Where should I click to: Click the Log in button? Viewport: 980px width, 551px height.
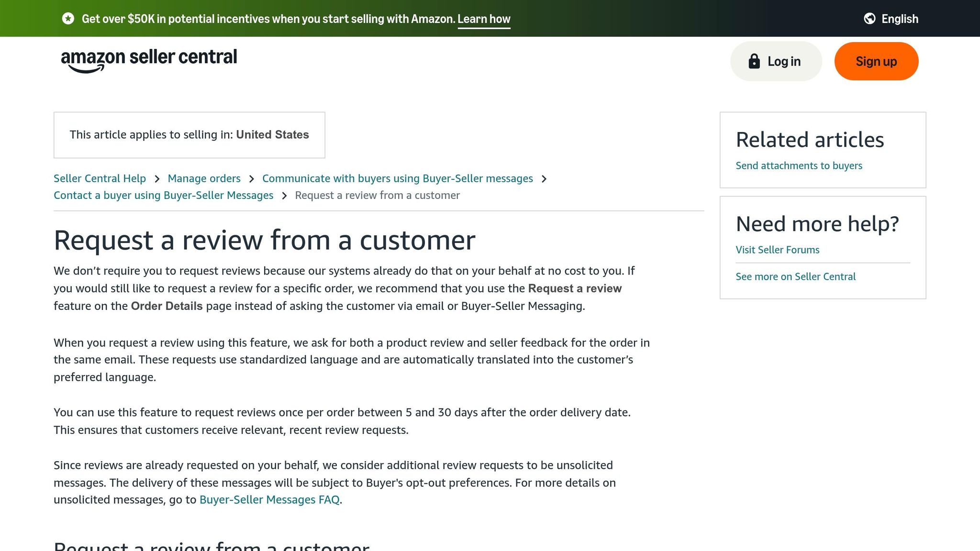[776, 61]
